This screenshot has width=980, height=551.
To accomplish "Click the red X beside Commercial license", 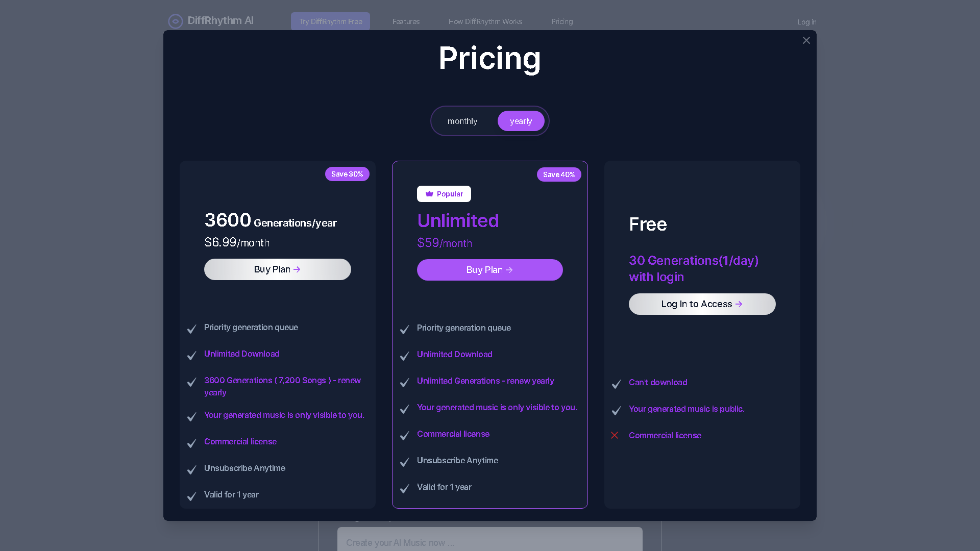I will click(x=615, y=435).
